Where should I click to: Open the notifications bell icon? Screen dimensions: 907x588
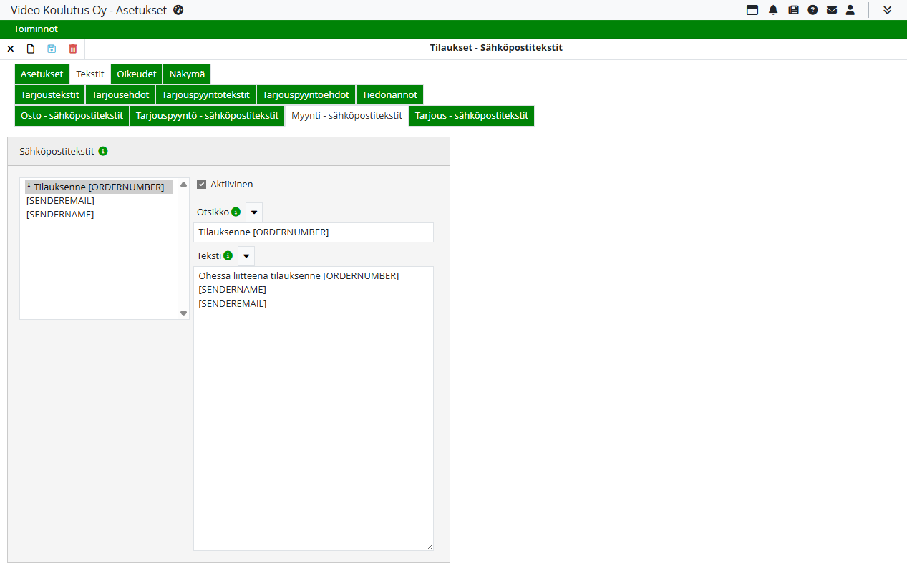[773, 10]
